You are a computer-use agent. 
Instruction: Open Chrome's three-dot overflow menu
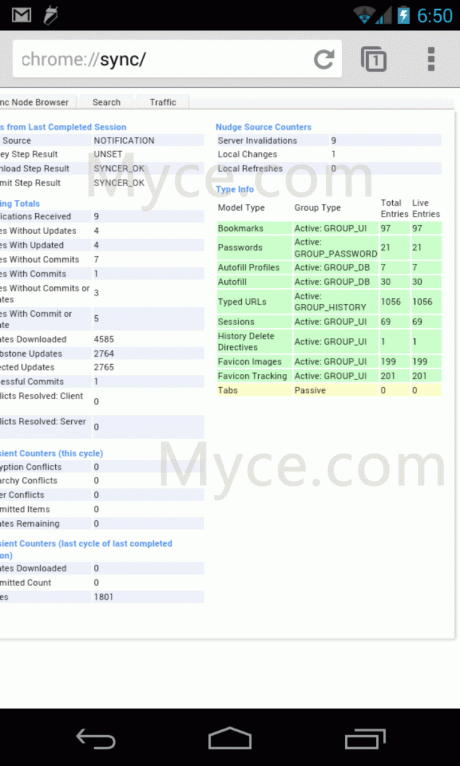tap(431, 59)
